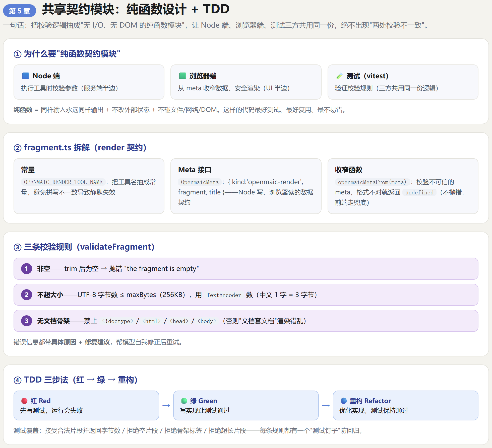Click the OPENMAIC_RENDER_TOOL_NAME code label
The image size is (492, 448).
point(63,182)
